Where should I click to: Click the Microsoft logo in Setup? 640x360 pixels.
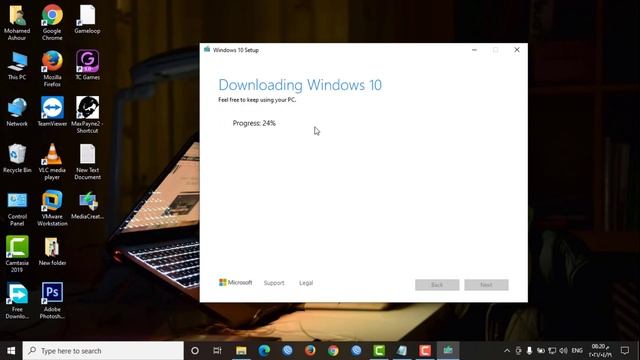[x=236, y=282]
